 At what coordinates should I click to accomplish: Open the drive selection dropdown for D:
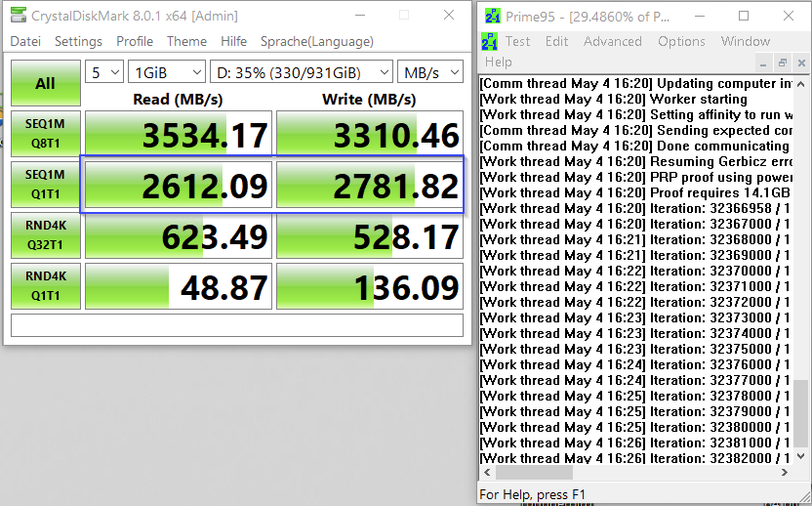(x=302, y=72)
